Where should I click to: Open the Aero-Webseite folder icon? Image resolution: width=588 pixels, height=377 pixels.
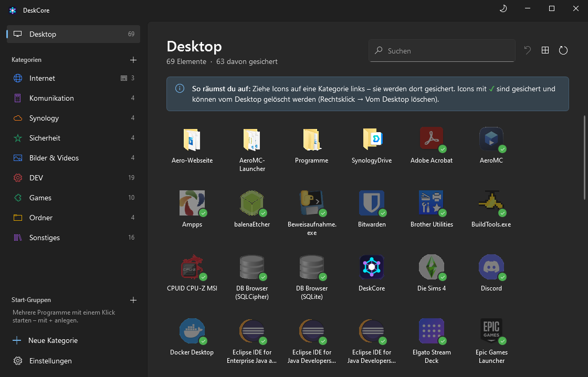192,139
